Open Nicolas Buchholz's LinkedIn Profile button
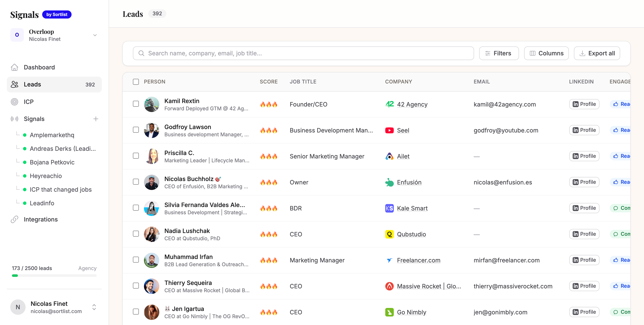The width and height of the screenshot is (644, 325). pyautogui.click(x=584, y=182)
